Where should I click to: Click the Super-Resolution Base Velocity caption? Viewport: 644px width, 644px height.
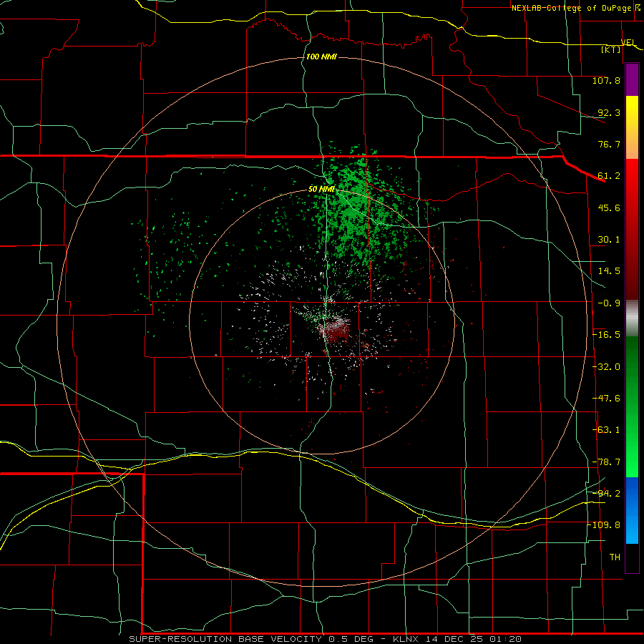326,639
